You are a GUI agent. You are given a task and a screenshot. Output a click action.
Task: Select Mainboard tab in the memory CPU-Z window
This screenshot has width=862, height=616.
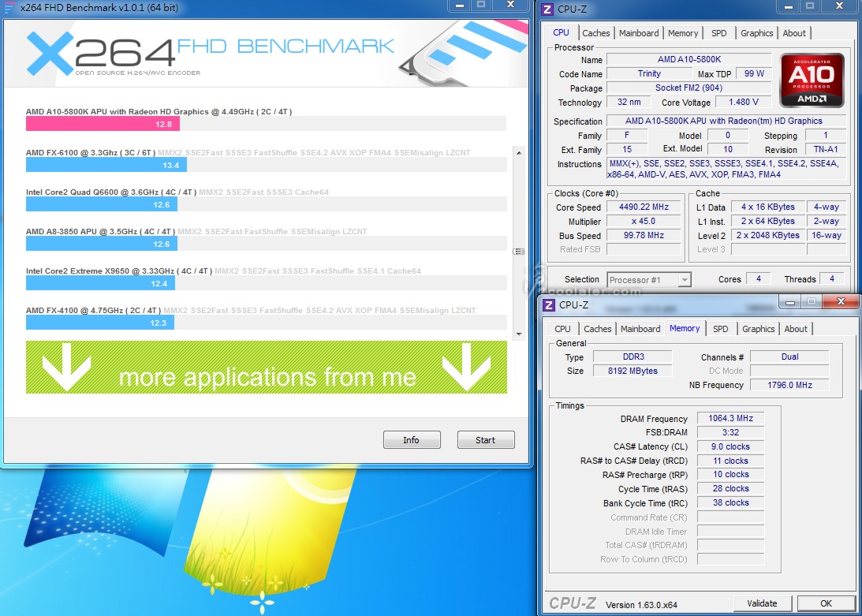(640, 329)
